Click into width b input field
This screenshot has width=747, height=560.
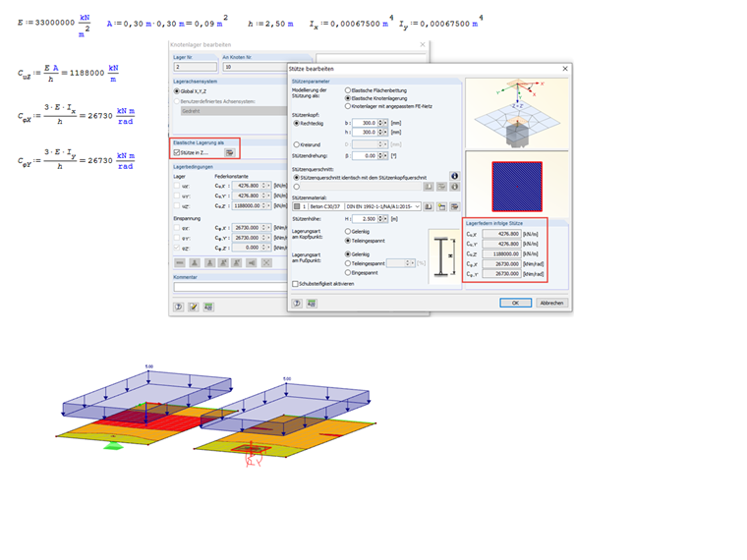point(365,123)
